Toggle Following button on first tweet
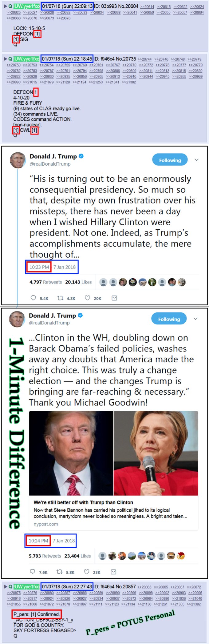Image resolution: width=209 pixels, height=644 pixels. point(170,160)
